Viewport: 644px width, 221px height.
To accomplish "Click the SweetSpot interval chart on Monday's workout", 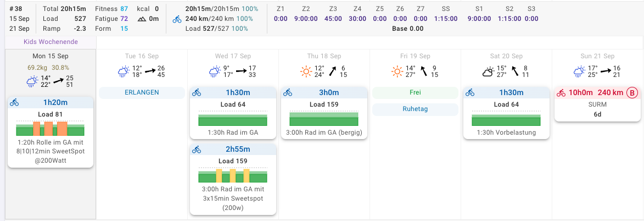I will [50, 128].
